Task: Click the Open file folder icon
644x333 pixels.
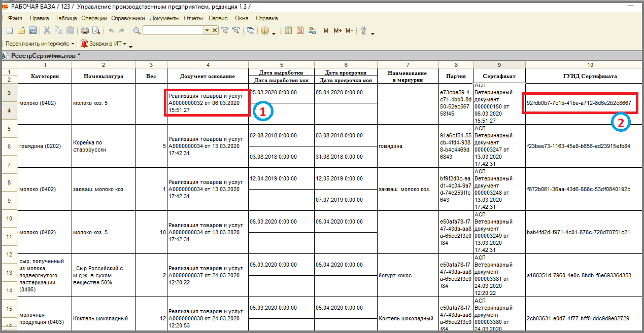Action: (x=21, y=30)
